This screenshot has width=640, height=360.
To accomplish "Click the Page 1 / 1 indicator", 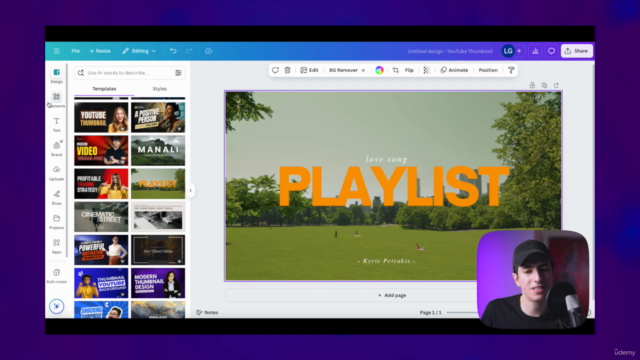I will pos(430,312).
